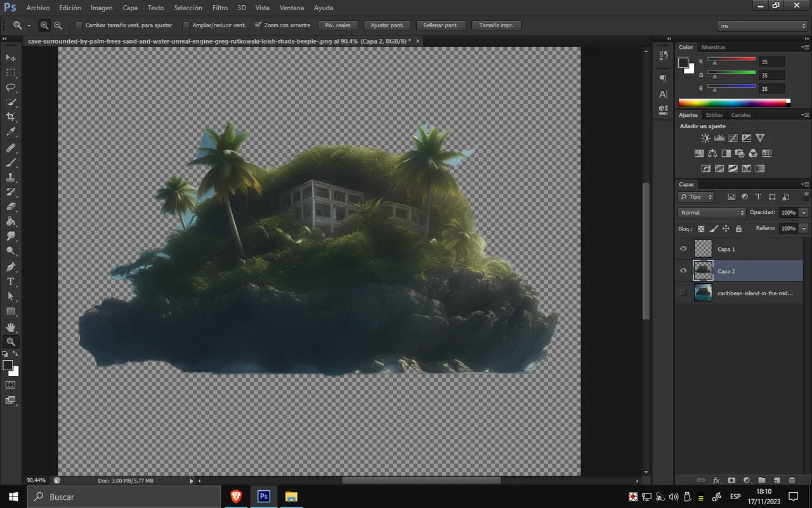Click the foreground color swatch in toolbar
The width and height of the screenshot is (812, 508).
pos(8,365)
